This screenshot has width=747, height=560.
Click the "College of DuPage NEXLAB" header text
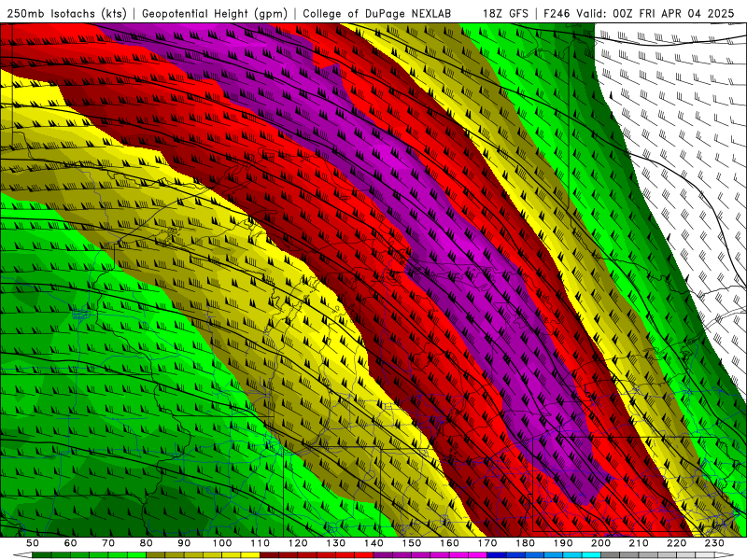pos(377,14)
